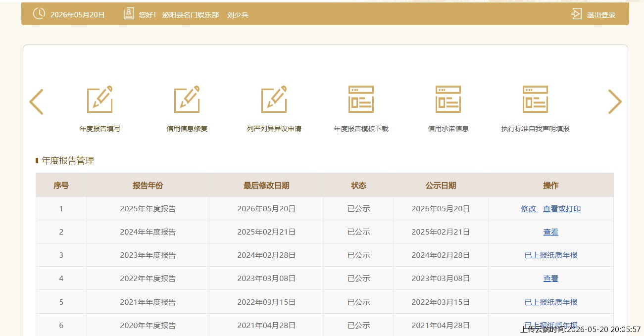Click the 年度报告管理 section heading
The image size is (644, 336).
[x=68, y=160]
